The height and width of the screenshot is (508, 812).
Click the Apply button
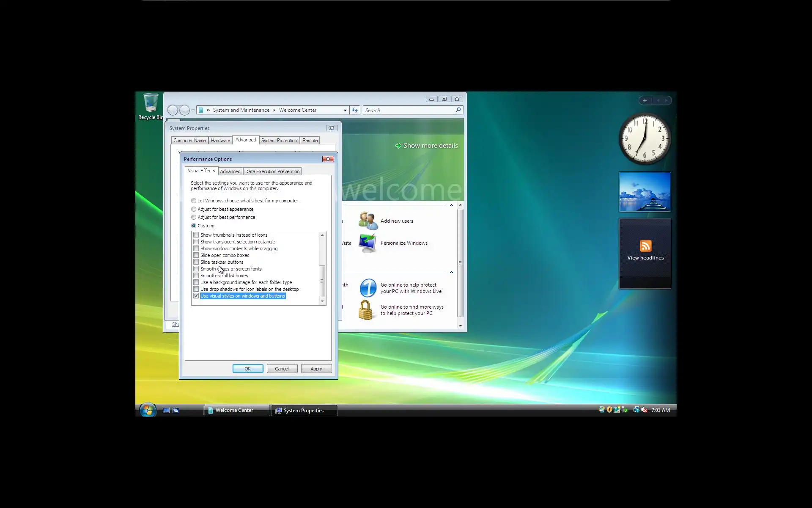[x=316, y=369]
